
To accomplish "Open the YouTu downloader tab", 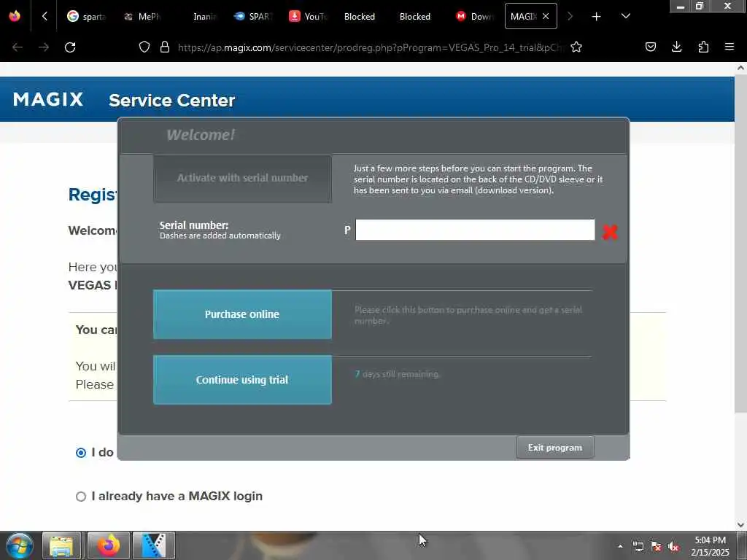I will pos(308,16).
